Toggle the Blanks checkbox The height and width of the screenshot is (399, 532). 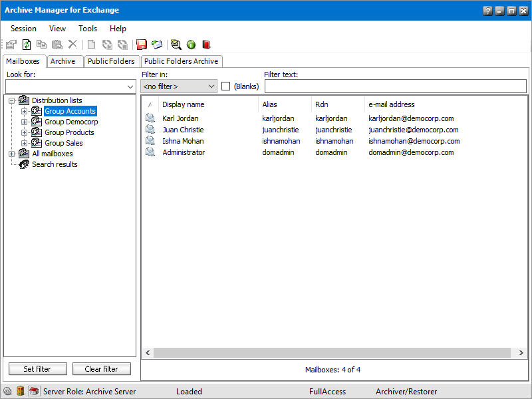coord(226,86)
